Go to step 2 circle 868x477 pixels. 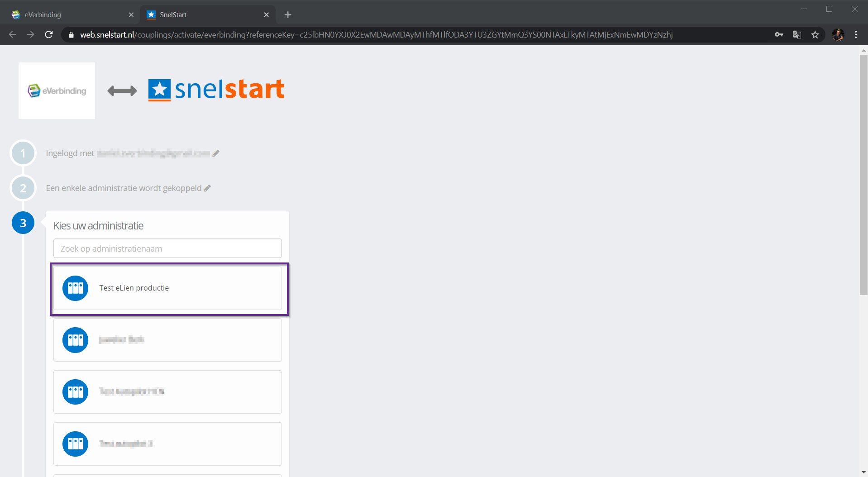click(23, 188)
